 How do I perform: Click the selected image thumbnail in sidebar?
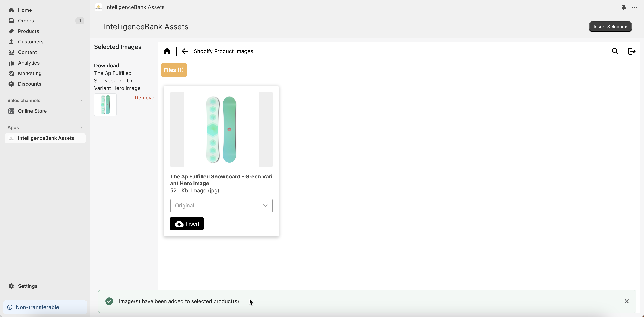(105, 105)
